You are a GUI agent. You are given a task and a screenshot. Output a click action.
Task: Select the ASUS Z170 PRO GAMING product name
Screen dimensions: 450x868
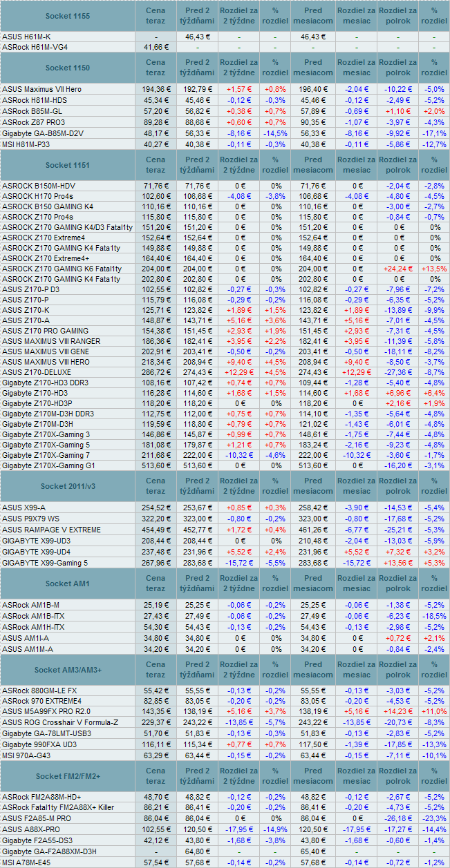click(45, 331)
